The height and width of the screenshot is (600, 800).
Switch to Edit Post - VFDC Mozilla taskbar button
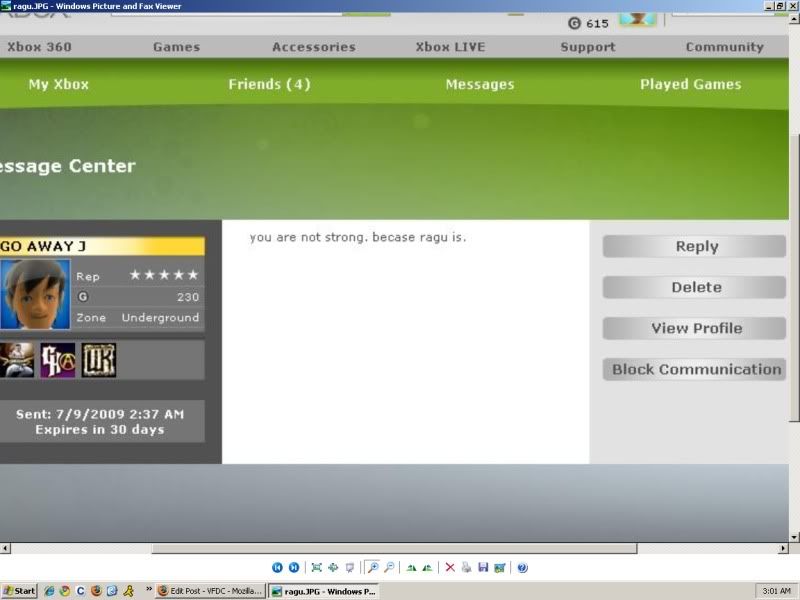click(x=210, y=591)
